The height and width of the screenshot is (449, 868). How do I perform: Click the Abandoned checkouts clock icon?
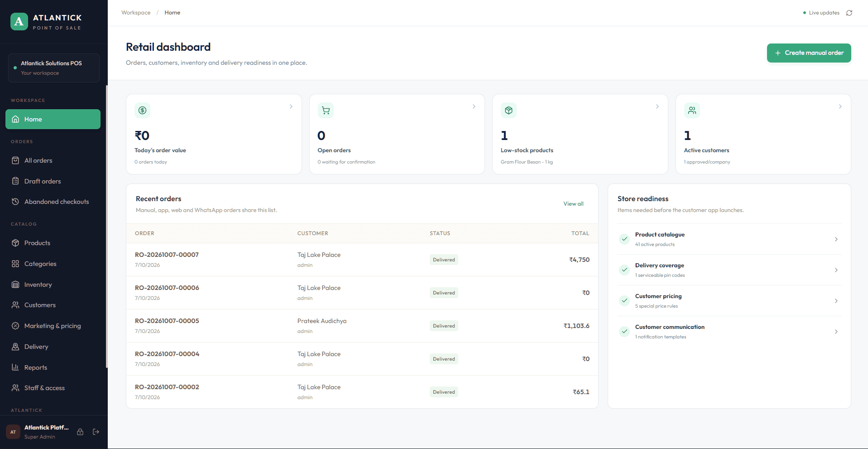pos(15,202)
